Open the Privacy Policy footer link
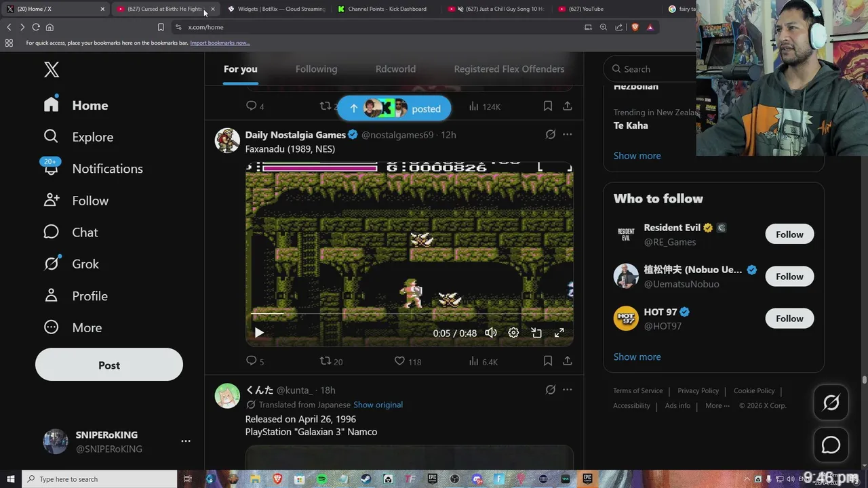Screen dimensions: 868x488 tap(698, 391)
